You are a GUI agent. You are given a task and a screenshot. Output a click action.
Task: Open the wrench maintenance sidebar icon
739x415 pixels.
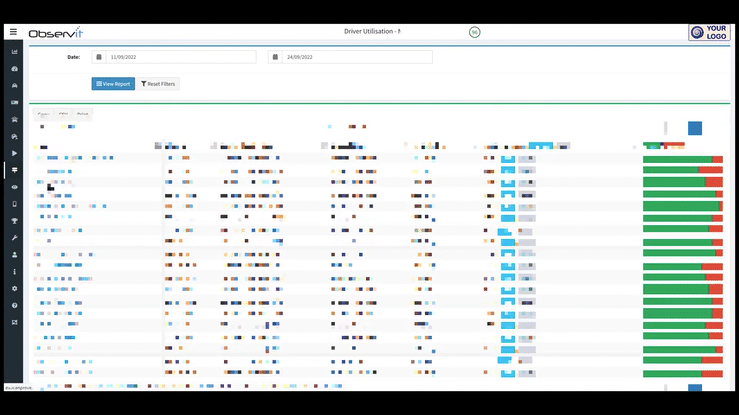[x=15, y=238]
